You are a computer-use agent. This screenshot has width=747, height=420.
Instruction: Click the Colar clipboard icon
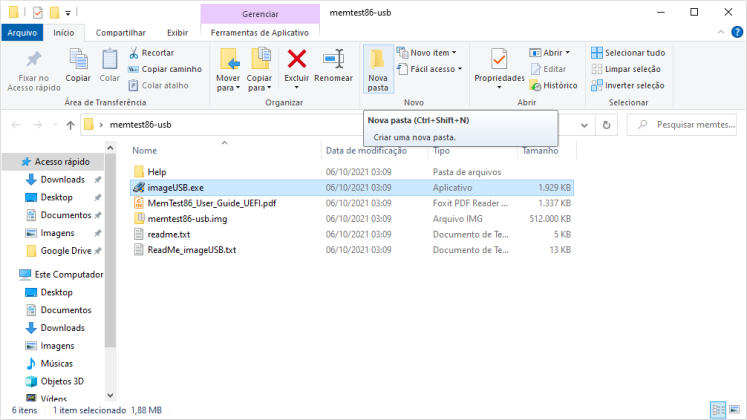[110, 60]
